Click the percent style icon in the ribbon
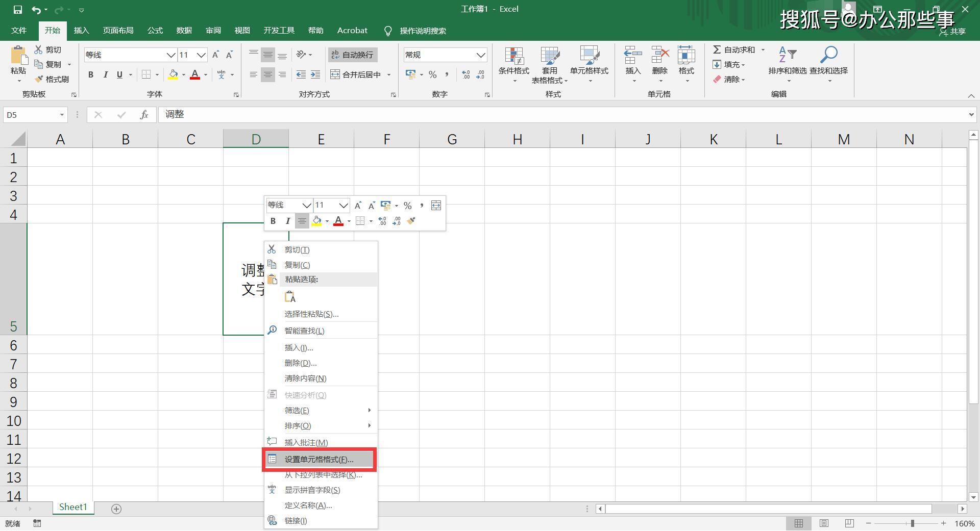This screenshot has height=531, width=980. click(433, 74)
